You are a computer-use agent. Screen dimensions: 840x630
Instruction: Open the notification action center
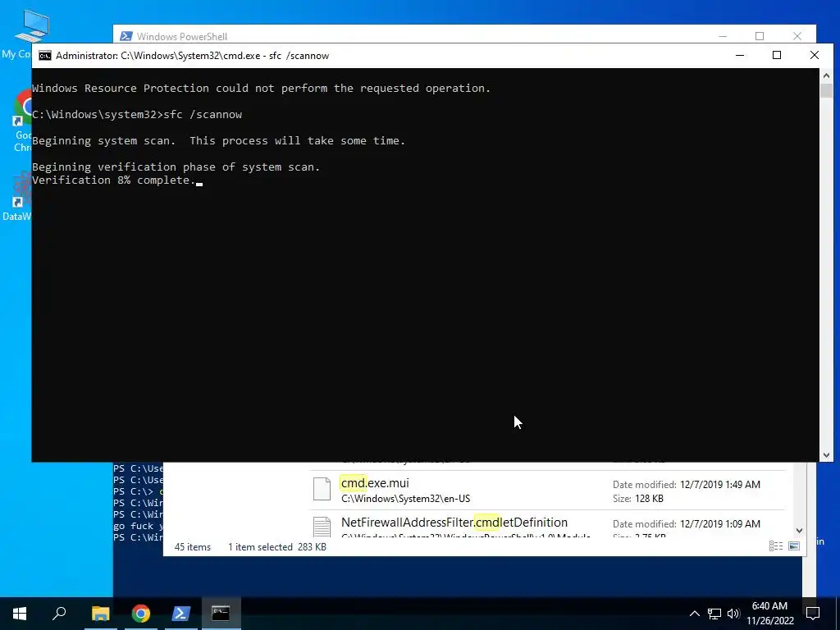[813, 614]
